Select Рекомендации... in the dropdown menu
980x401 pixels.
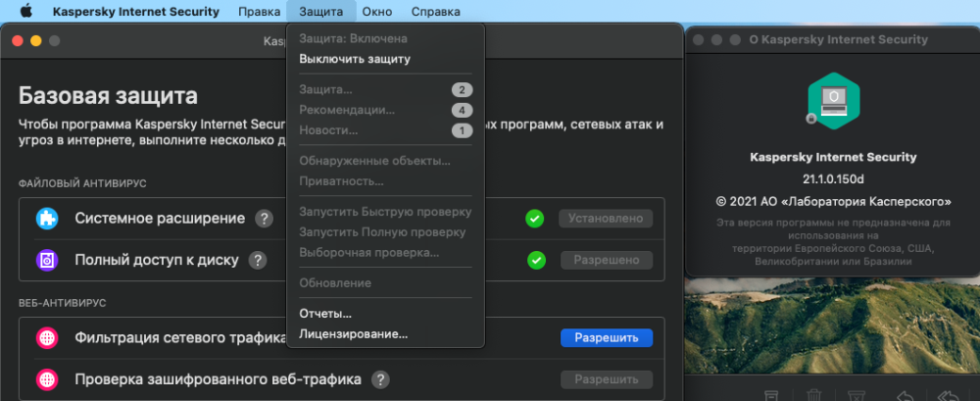point(385,110)
